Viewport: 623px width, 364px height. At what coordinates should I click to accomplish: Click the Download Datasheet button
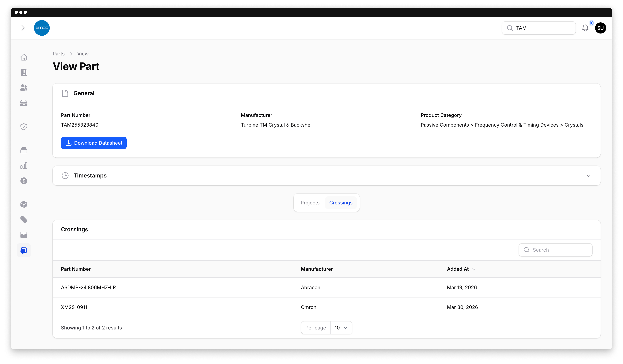click(x=94, y=143)
